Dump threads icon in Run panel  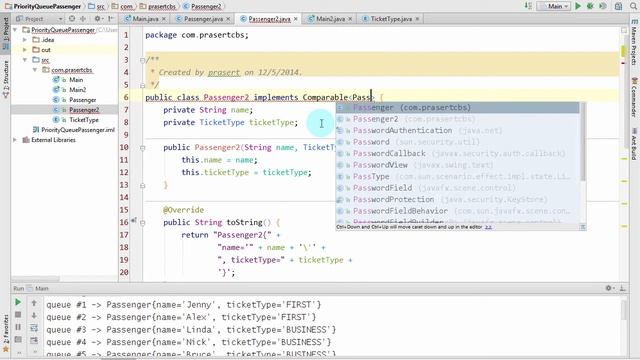(x=18, y=340)
